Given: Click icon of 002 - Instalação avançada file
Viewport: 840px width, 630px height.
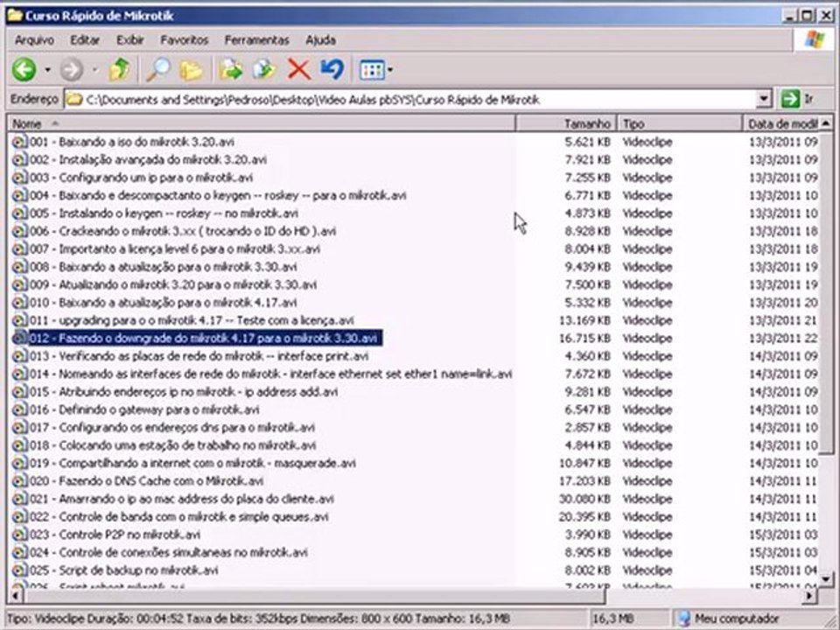Looking at the screenshot, I should [x=20, y=159].
